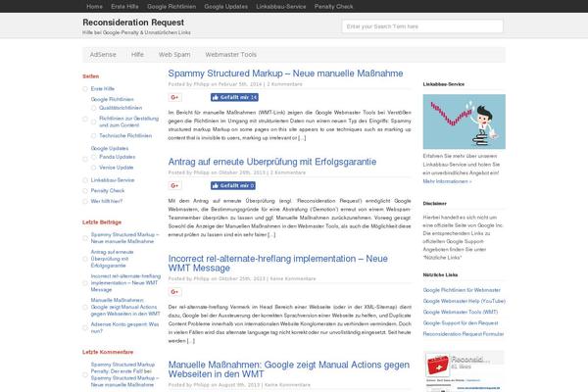Select the Hilfe category tab
The height and width of the screenshot is (392, 588).
coord(137,55)
